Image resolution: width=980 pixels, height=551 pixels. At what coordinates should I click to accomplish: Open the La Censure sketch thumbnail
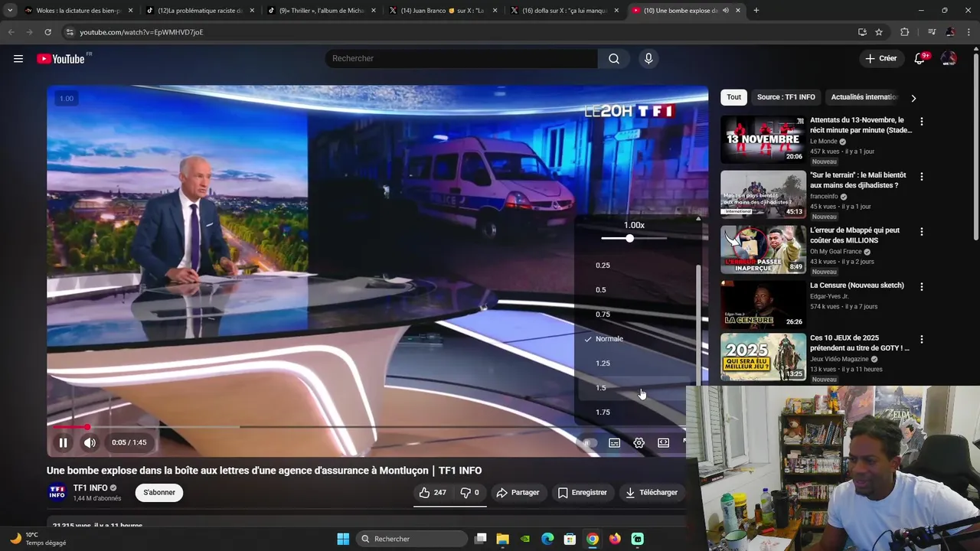click(x=763, y=305)
